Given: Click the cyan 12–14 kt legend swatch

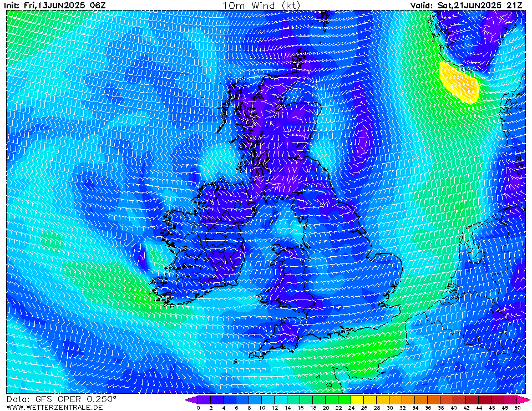Looking at the screenshot, I should [x=281, y=399].
